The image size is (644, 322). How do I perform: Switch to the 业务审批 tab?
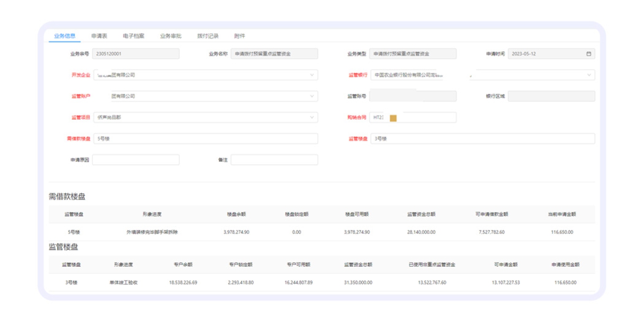coord(171,36)
